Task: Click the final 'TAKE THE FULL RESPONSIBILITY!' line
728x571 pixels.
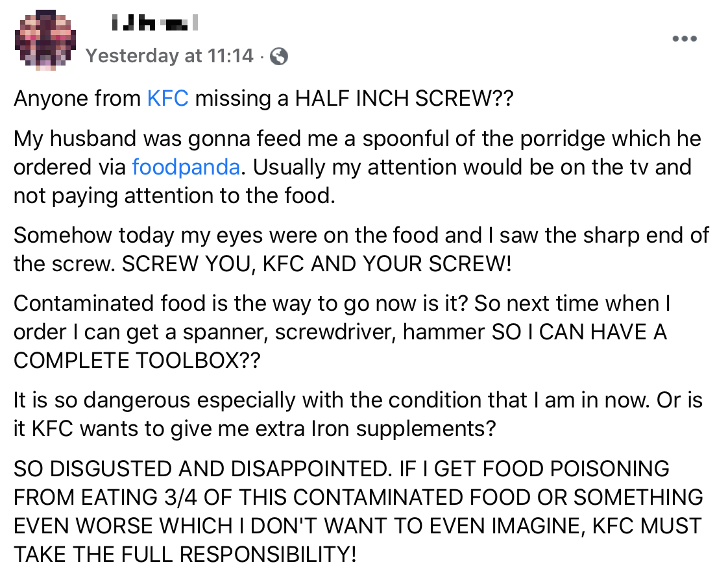Action: [185, 554]
